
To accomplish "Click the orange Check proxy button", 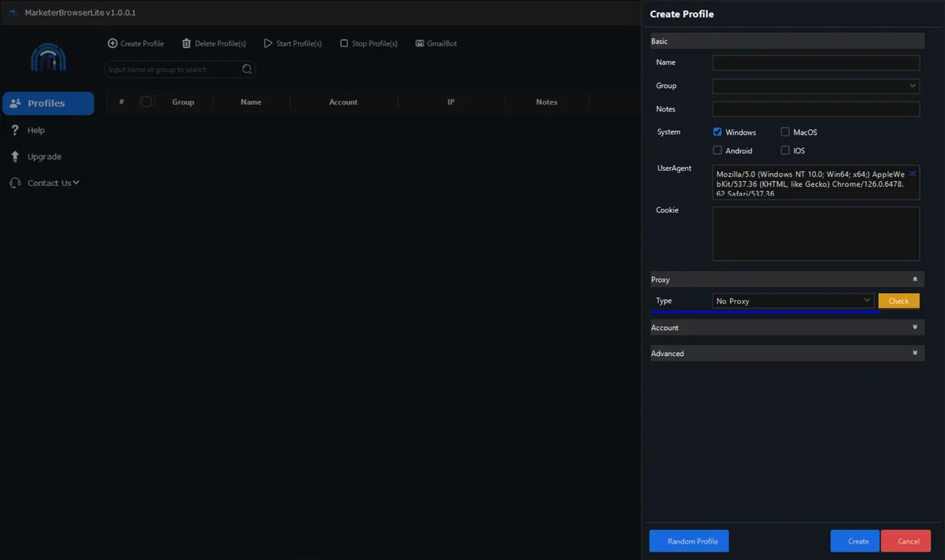I will (899, 301).
